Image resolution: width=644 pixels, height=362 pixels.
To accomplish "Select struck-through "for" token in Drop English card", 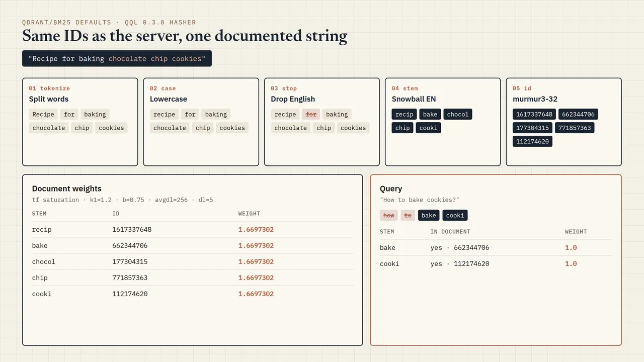I will pyautogui.click(x=311, y=114).
